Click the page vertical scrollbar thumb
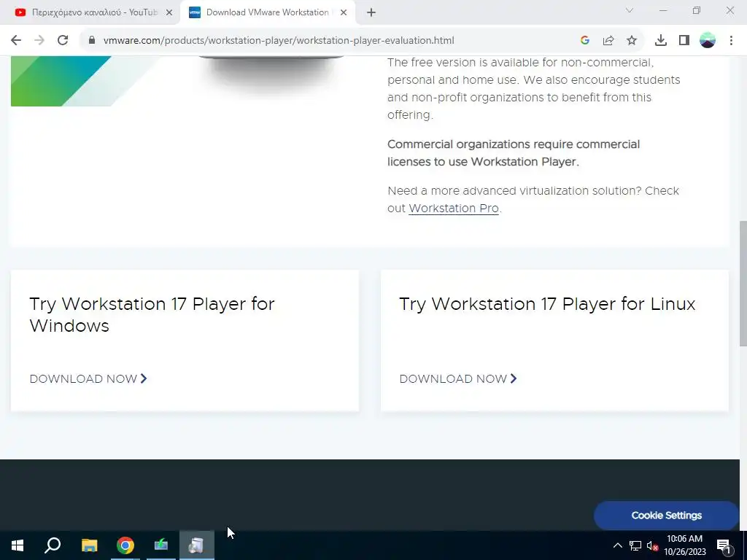This screenshot has width=747, height=560. point(743,284)
